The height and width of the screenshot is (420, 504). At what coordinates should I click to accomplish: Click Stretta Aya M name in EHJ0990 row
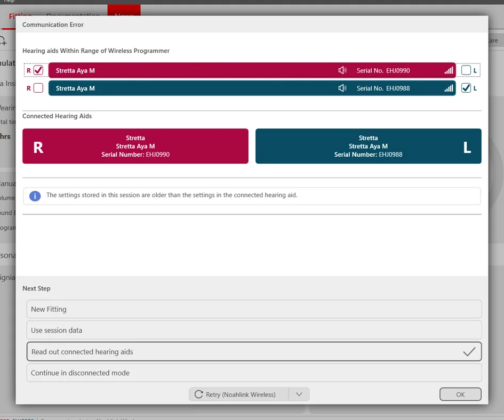(75, 71)
